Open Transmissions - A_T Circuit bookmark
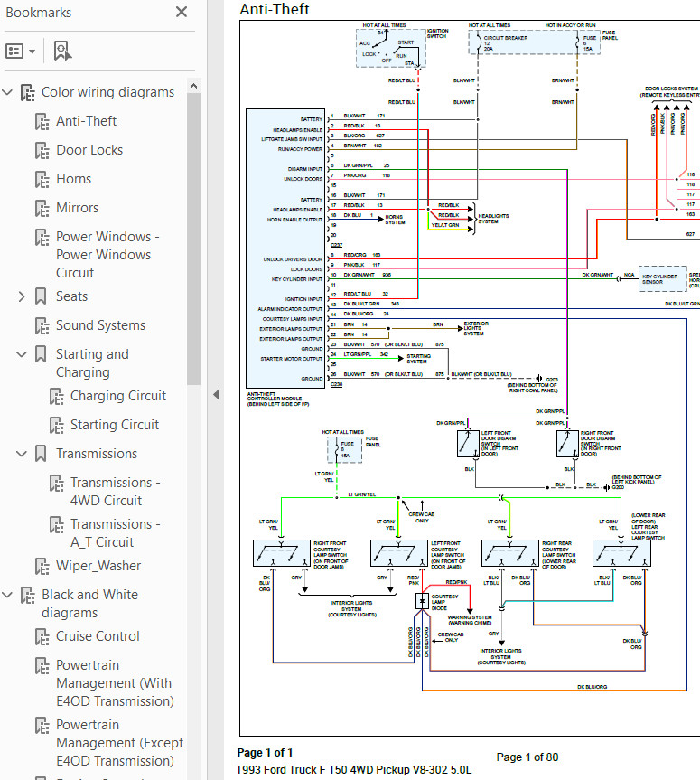 click(x=116, y=532)
